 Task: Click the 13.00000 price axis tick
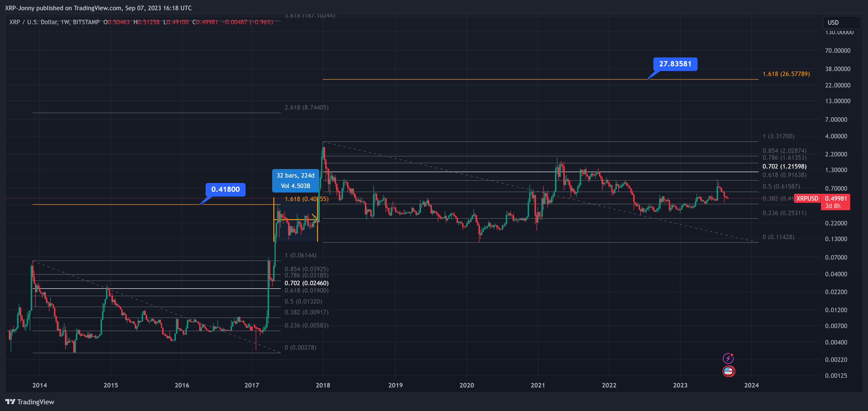[838, 101]
